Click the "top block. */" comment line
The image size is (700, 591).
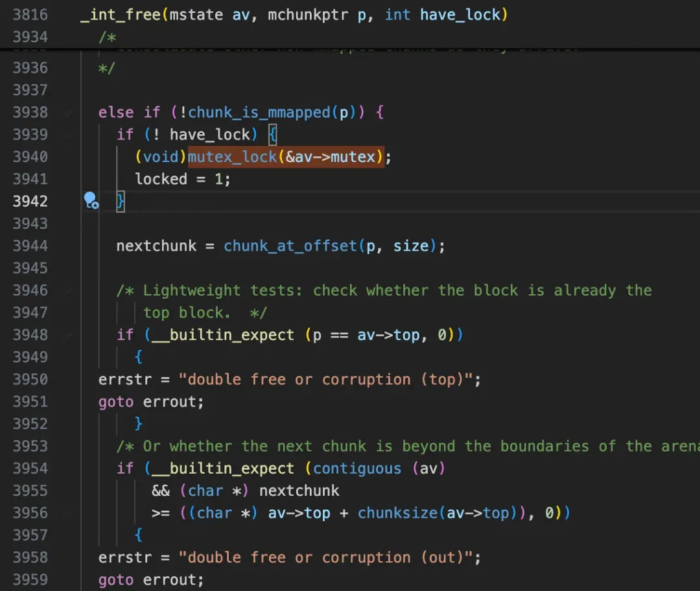205,313
